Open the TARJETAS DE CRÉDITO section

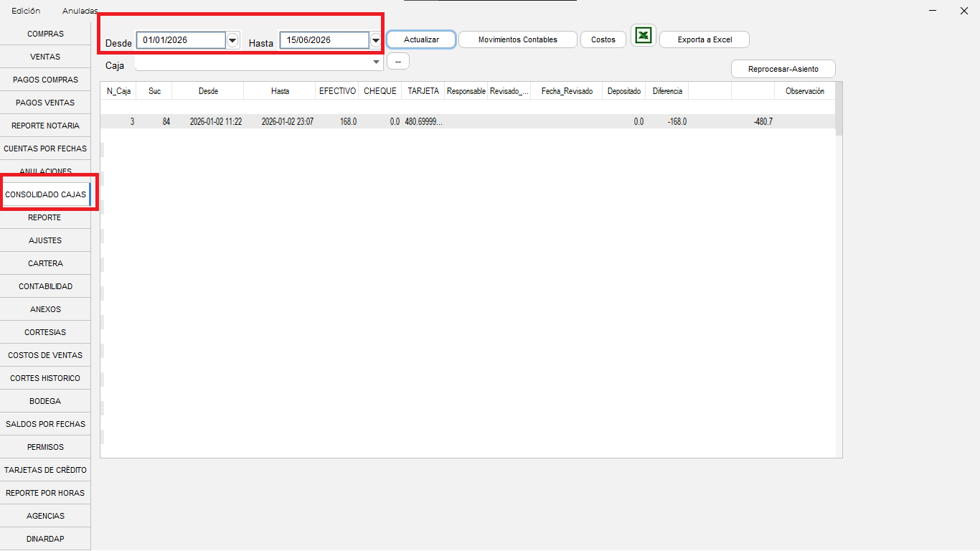click(x=45, y=470)
